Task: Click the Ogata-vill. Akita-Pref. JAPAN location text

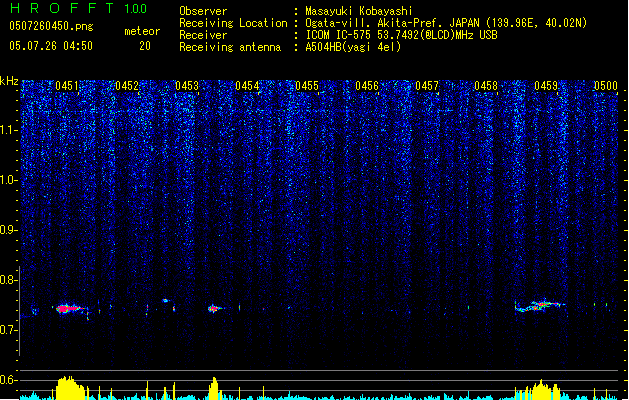Action: (446, 23)
